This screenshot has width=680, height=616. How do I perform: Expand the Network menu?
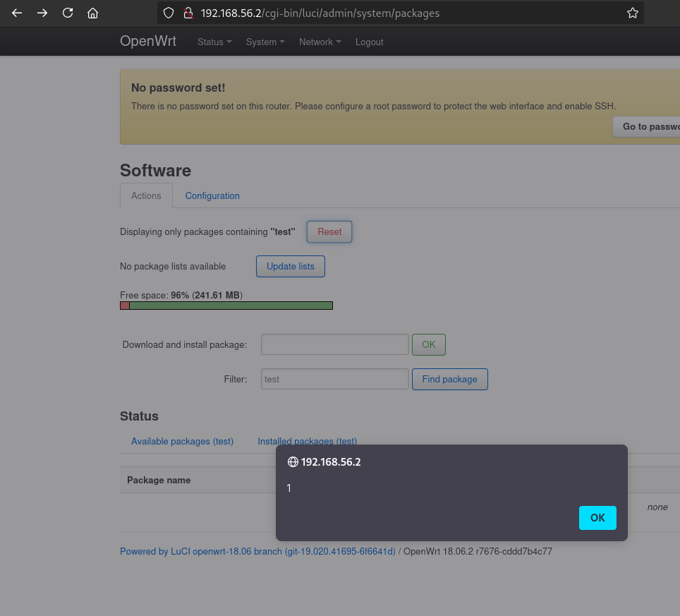(x=320, y=42)
